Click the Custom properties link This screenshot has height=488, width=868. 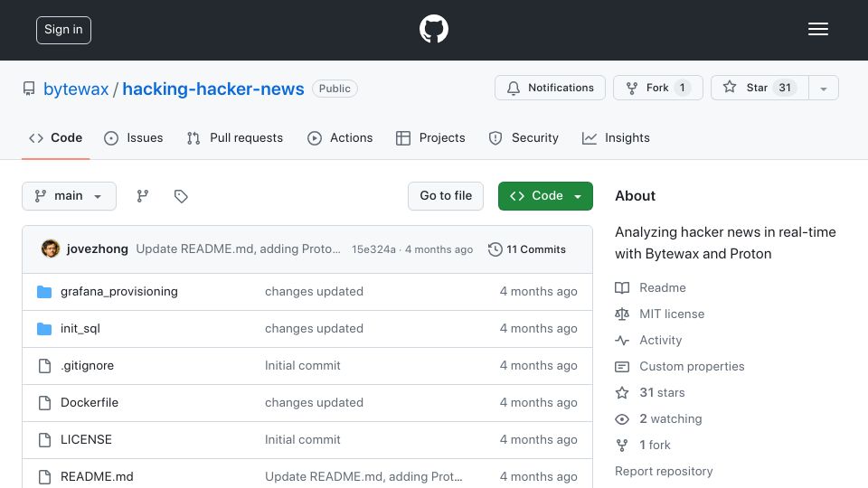coord(692,366)
